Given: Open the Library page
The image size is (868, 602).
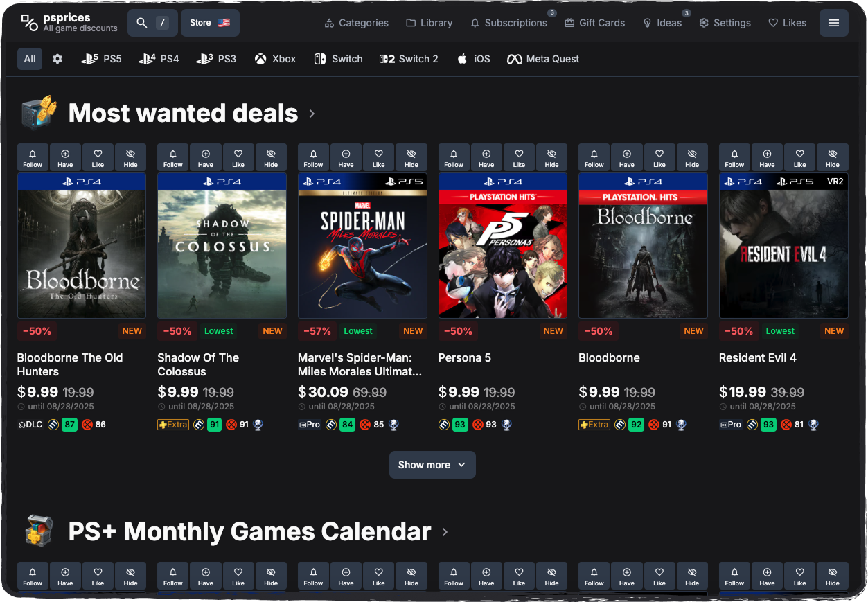Looking at the screenshot, I should (x=429, y=23).
